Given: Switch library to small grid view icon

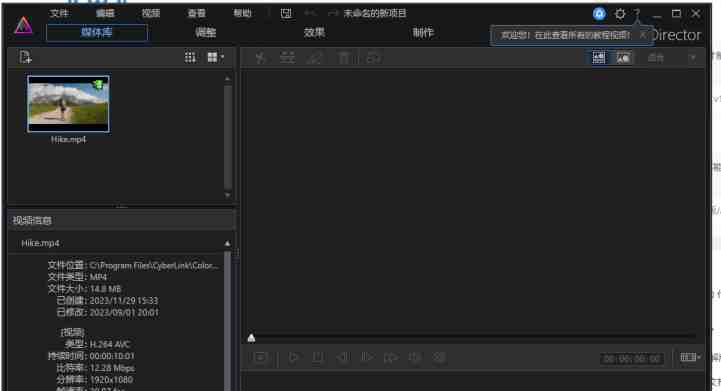Looking at the screenshot, I should coord(190,58).
